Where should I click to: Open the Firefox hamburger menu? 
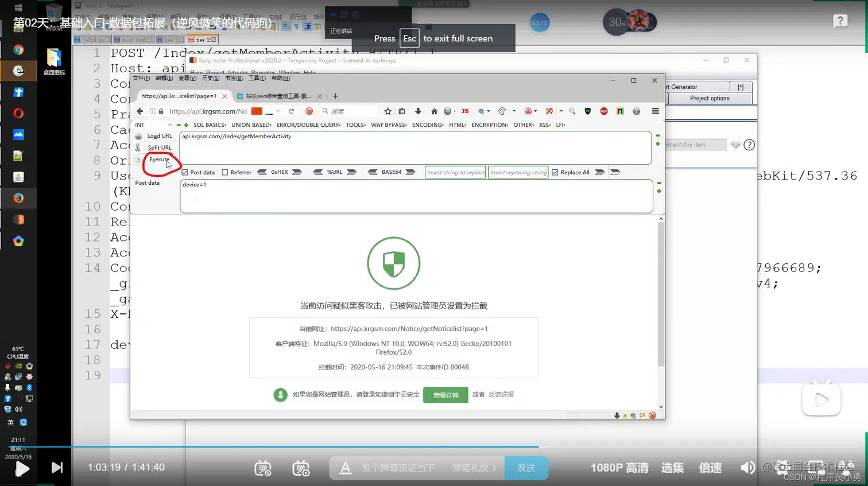point(655,111)
